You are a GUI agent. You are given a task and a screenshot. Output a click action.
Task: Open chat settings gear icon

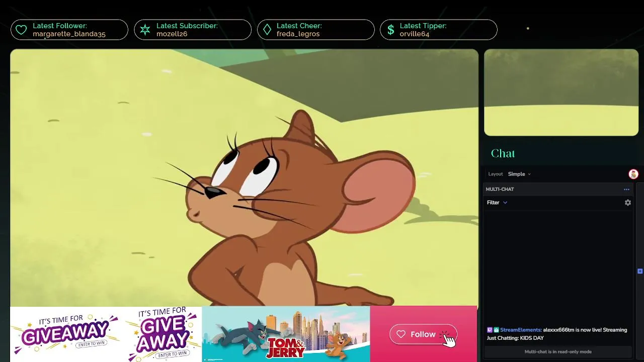click(628, 203)
